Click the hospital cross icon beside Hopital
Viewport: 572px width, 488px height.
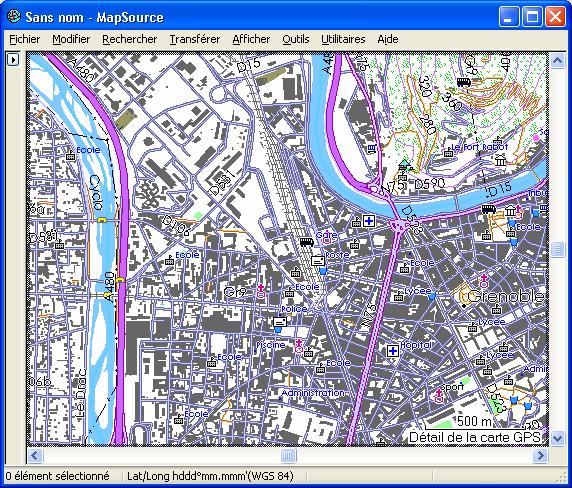coord(393,351)
